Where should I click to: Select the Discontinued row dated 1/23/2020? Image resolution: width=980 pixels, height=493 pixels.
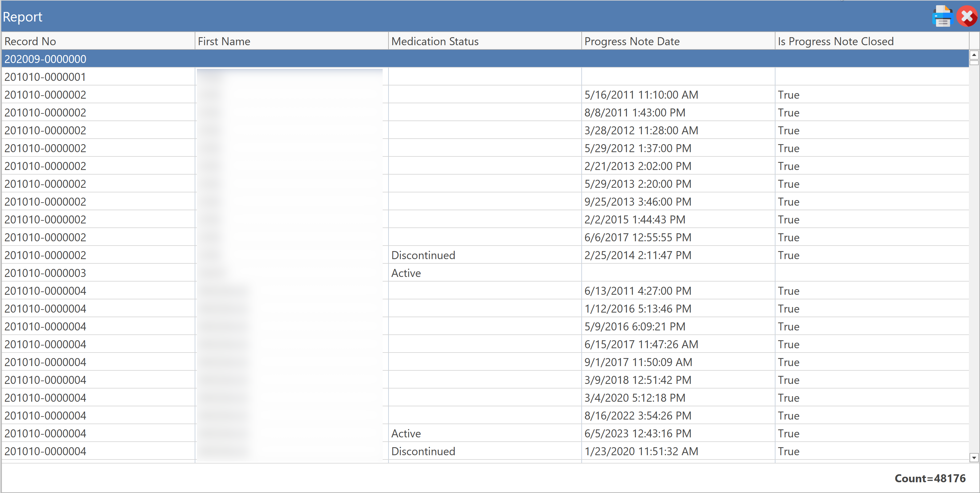(x=423, y=451)
